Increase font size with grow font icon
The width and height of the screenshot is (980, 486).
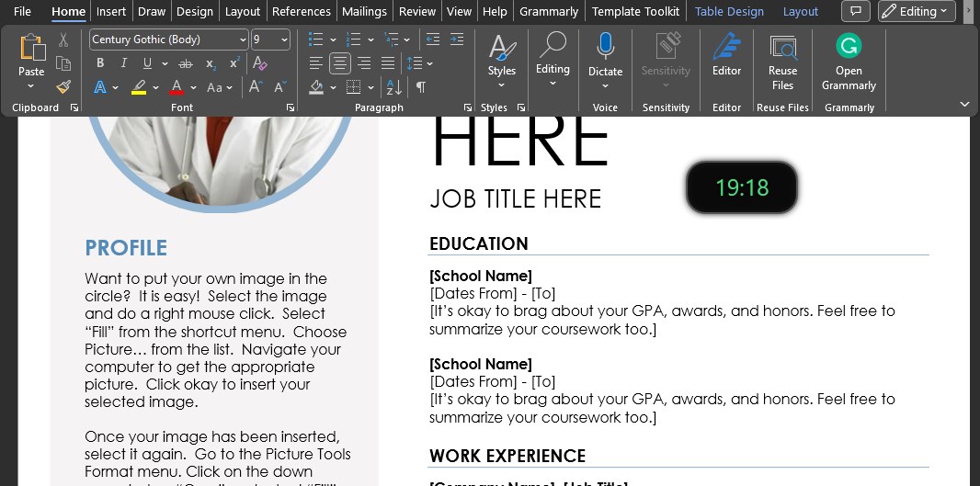(x=256, y=87)
